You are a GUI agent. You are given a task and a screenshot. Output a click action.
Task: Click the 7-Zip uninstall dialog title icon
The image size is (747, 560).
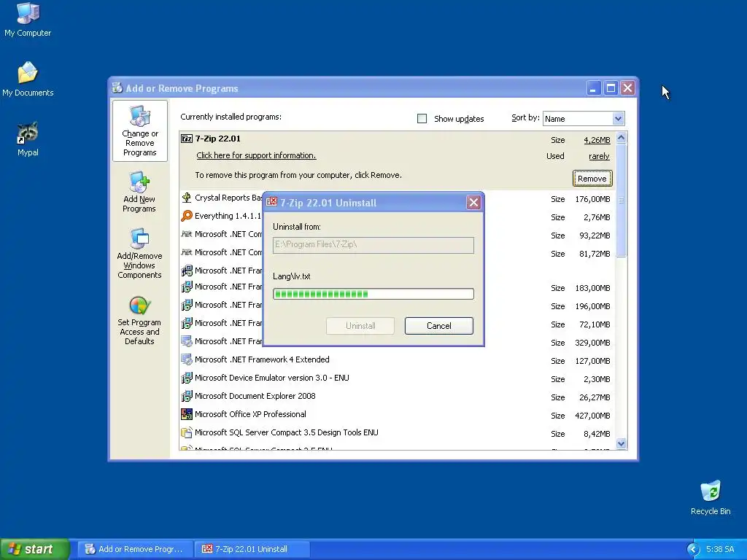(x=271, y=203)
